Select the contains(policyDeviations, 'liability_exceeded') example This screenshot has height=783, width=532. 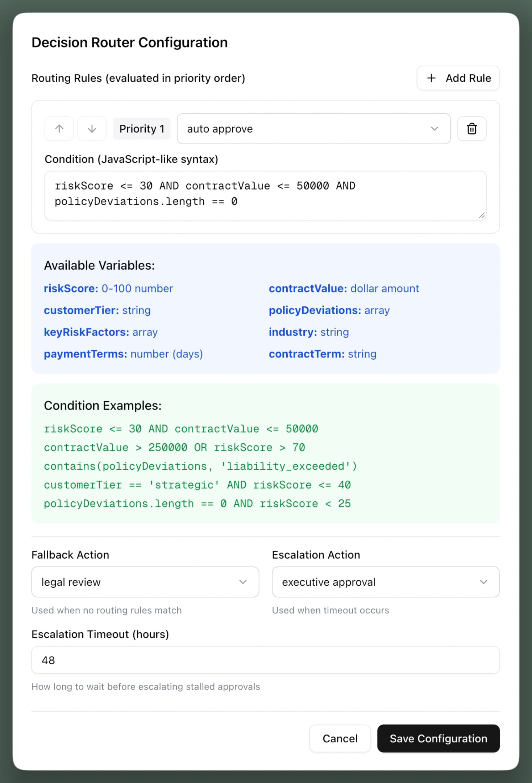pyautogui.click(x=200, y=466)
